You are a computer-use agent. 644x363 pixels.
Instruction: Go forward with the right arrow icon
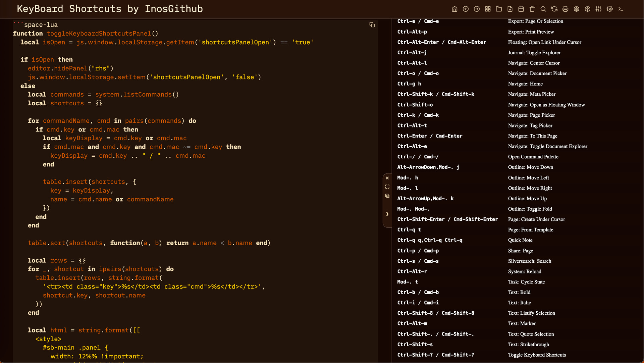pos(477,9)
